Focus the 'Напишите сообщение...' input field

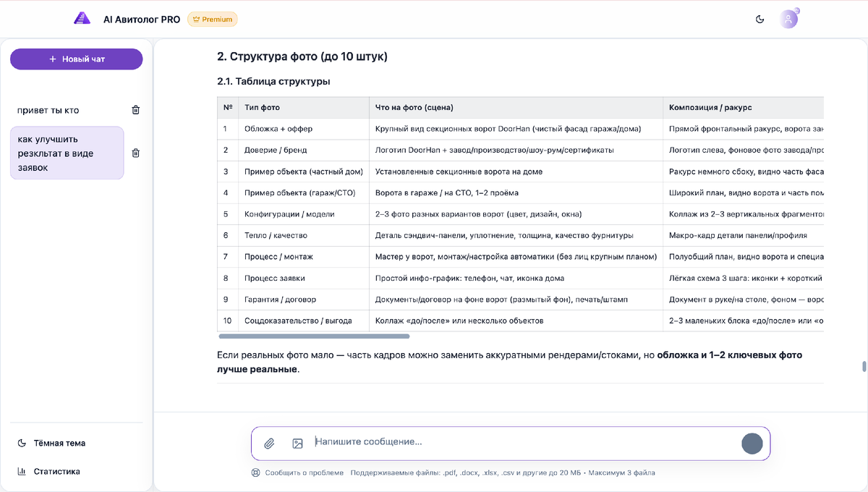pyautogui.click(x=524, y=442)
